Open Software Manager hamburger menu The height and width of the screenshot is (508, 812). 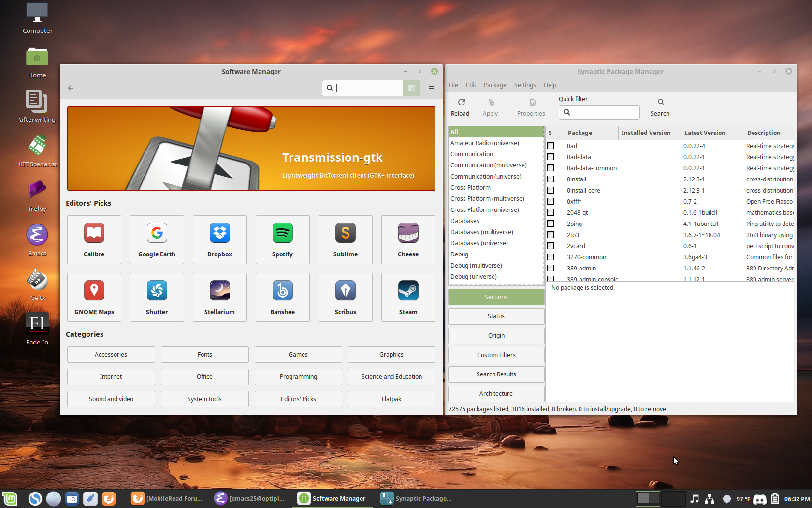click(x=432, y=88)
